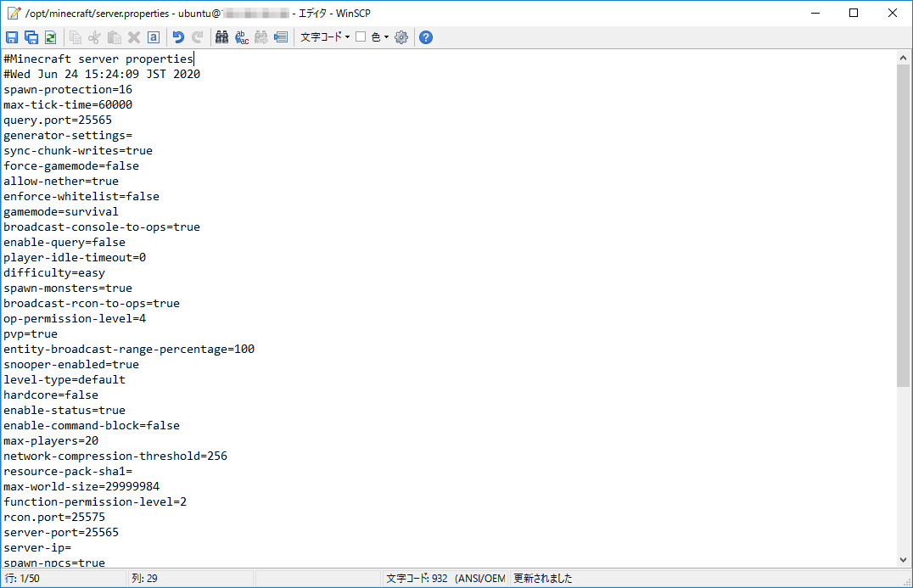Click the Redo arrow icon
The image size is (913, 588).
pos(198,37)
